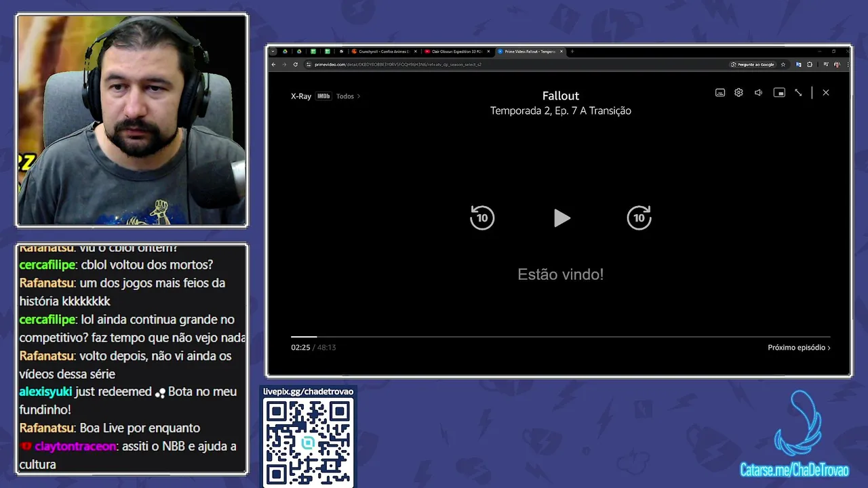
Task: Click the 'Estão vindo!' subtitle caption
Action: click(561, 274)
